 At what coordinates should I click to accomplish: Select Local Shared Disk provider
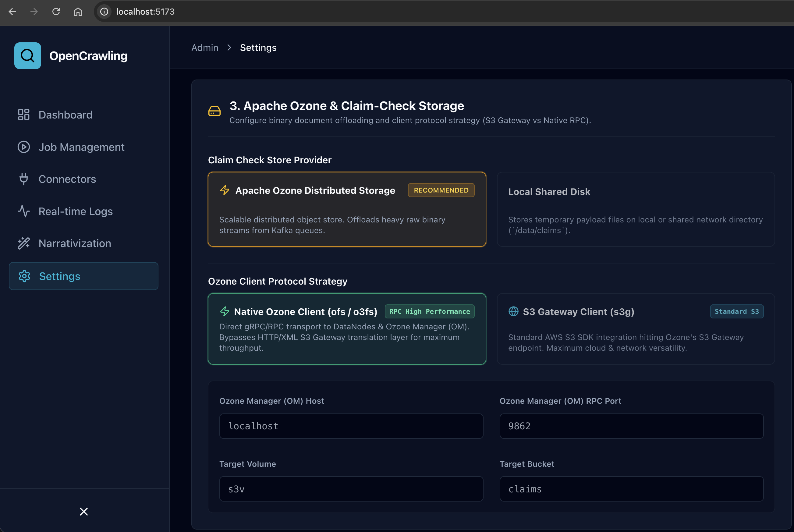[636, 209]
